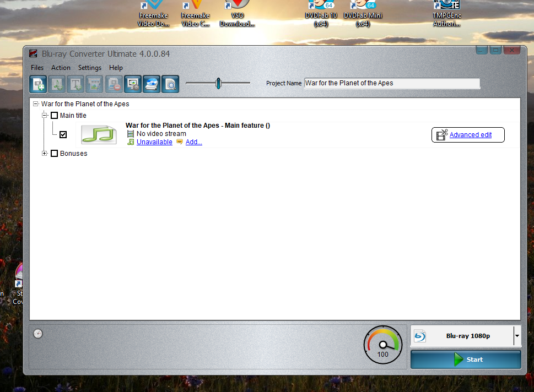Click the quality gauge showing 100
534x392 pixels.
coord(383,345)
